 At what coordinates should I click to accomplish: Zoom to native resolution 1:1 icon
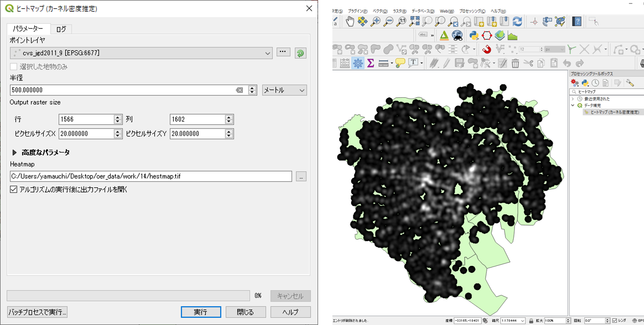click(x=402, y=21)
